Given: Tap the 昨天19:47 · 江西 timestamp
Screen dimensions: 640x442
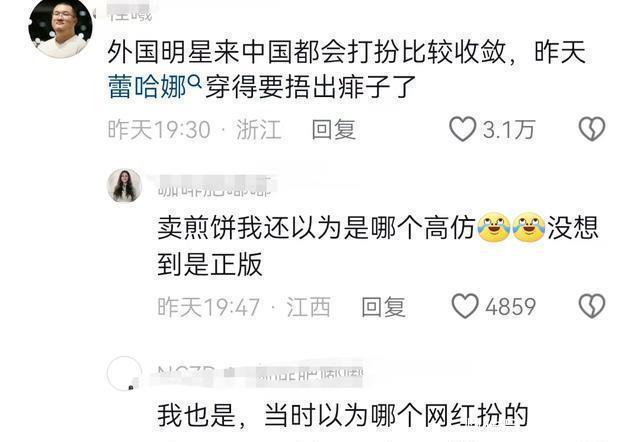Looking at the screenshot, I should pyautogui.click(x=244, y=307).
